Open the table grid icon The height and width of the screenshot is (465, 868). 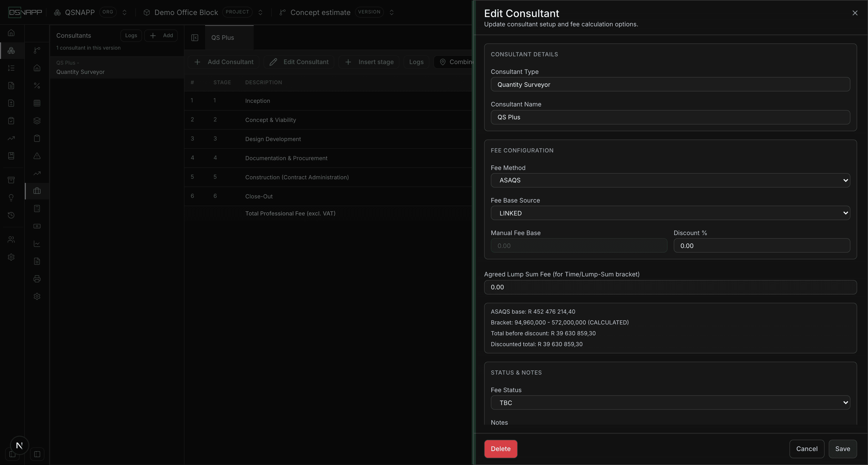click(x=37, y=103)
